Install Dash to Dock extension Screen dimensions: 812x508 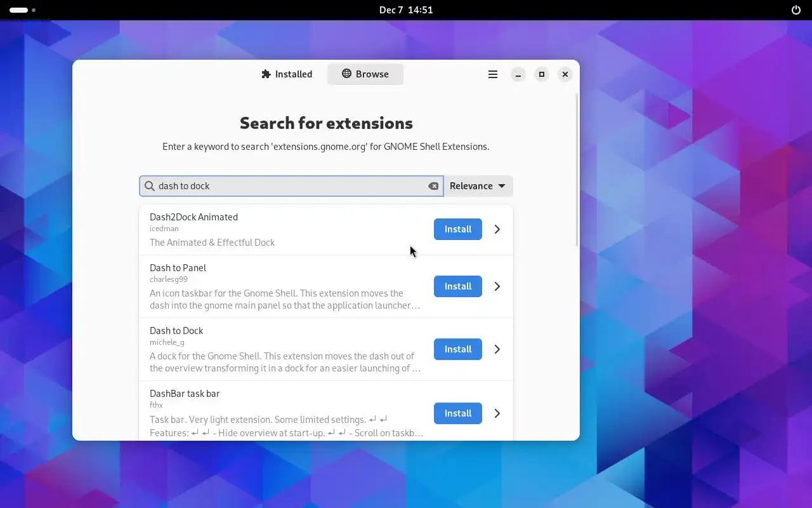[x=458, y=349]
